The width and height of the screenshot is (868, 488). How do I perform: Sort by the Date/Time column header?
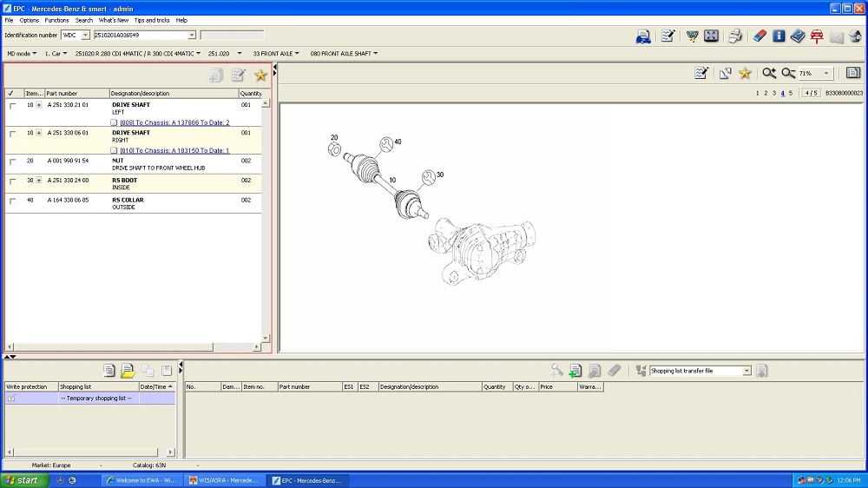156,386
